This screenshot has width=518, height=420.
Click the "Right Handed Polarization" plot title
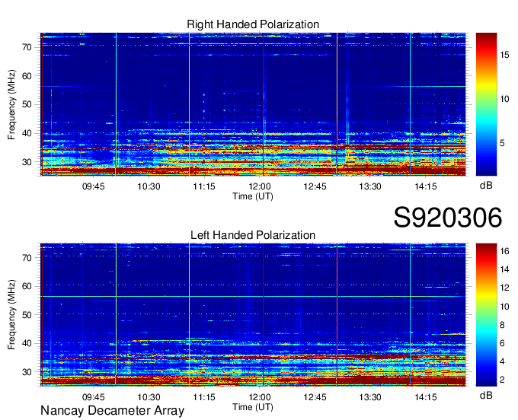click(253, 24)
